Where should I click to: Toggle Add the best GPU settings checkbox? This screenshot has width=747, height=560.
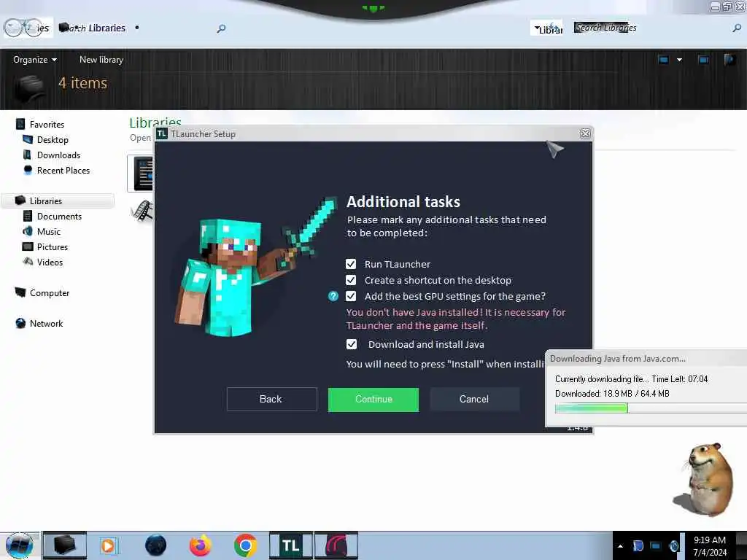click(x=351, y=296)
